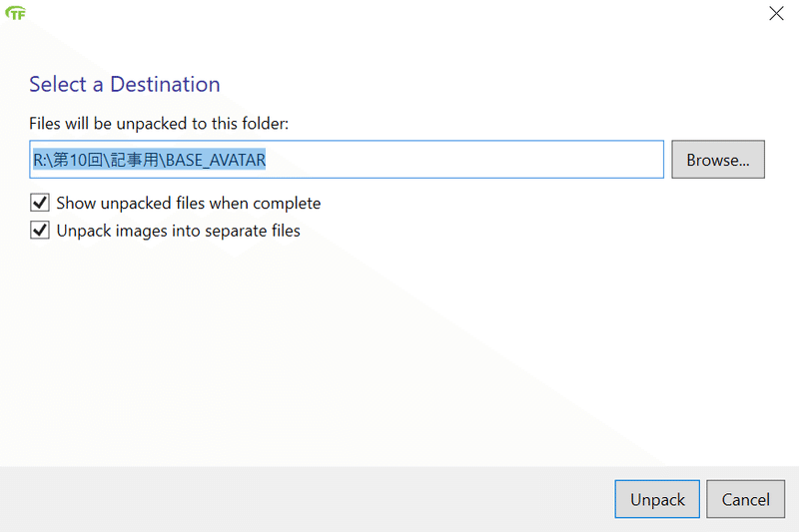Click the 'Files will be unpacked to this folder:' label
The height and width of the screenshot is (532, 799).
tap(159, 123)
